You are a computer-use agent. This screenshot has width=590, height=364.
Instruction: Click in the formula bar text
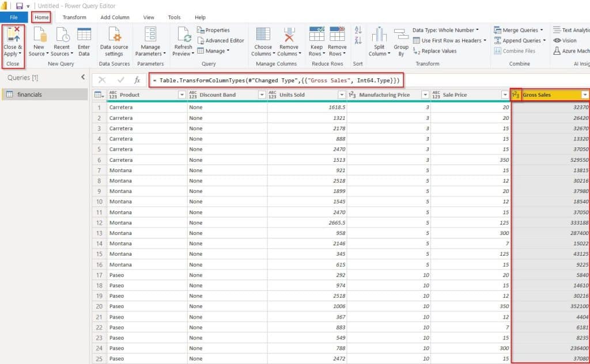(x=276, y=80)
